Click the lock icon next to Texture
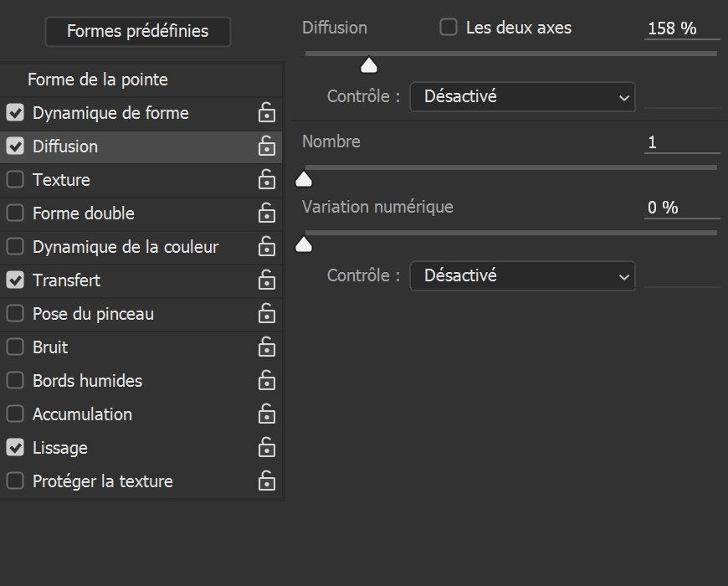The width and height of the screenshot is (728, 586). pyautogui.click(x=266, y=180)
